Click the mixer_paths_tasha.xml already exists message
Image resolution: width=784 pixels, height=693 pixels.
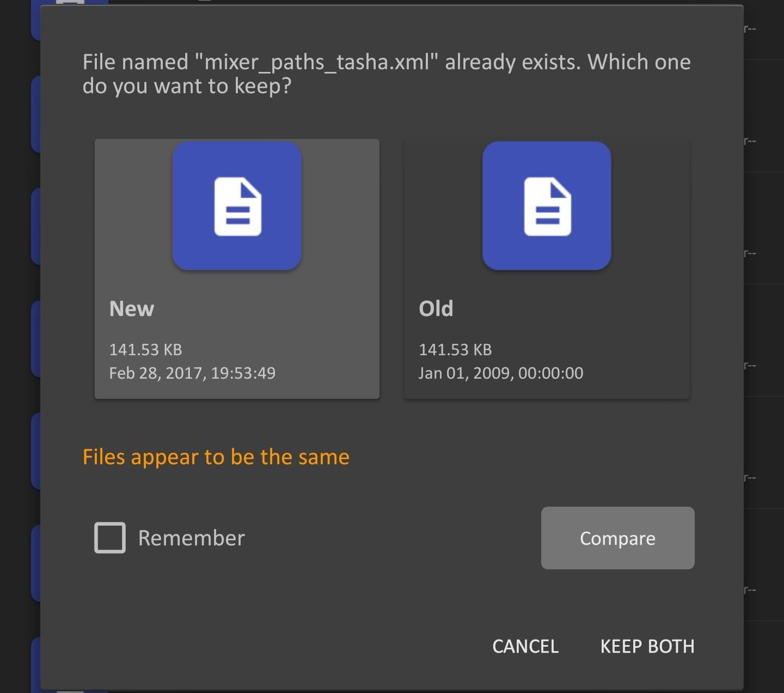[x=387, y=74]
